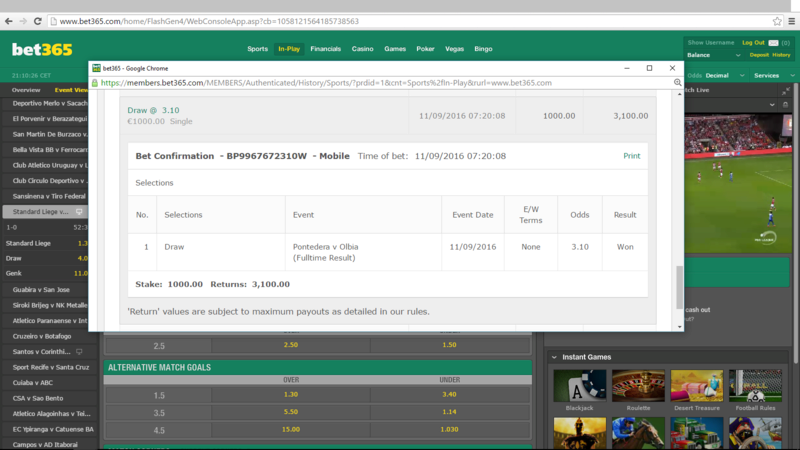Click the lock icon under Watch Live
The image size is (800, 450).
coord(786,105)
